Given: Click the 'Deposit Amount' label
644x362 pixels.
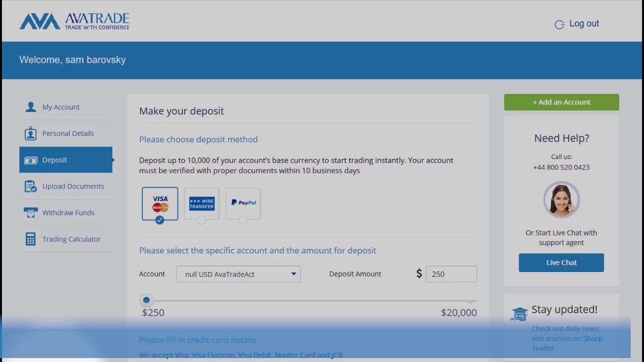Looking at the screenshot, I should pos(355,274).
